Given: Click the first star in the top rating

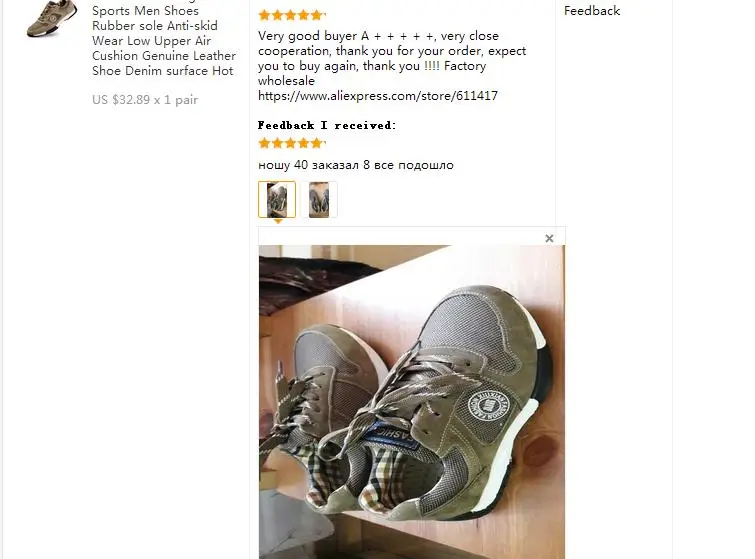Looking at the screenshot, I should click(x=264, y=15).
